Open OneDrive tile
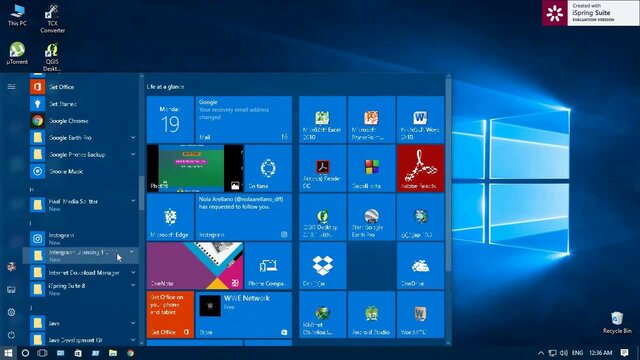The image size is (640, 360). [x=420, y=266]
